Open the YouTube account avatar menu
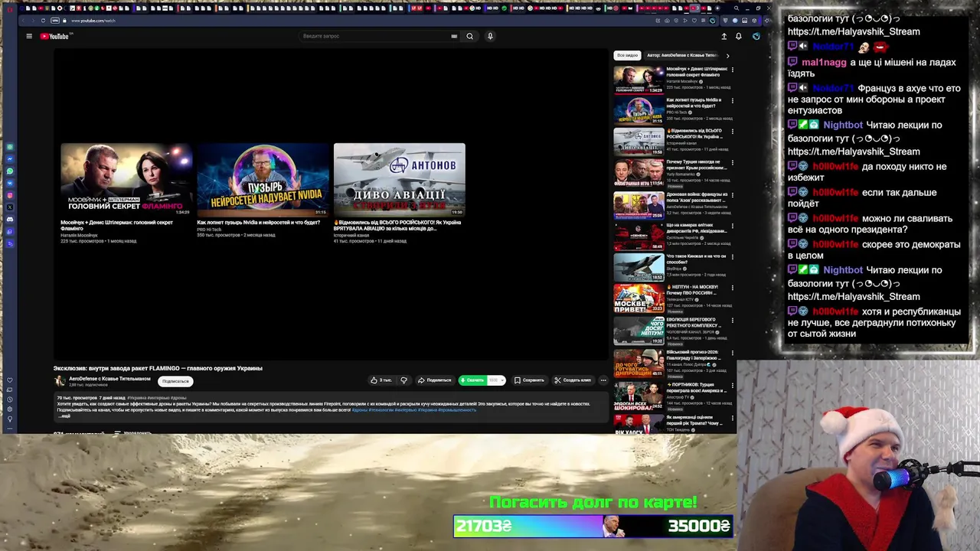 click(756, 36)
